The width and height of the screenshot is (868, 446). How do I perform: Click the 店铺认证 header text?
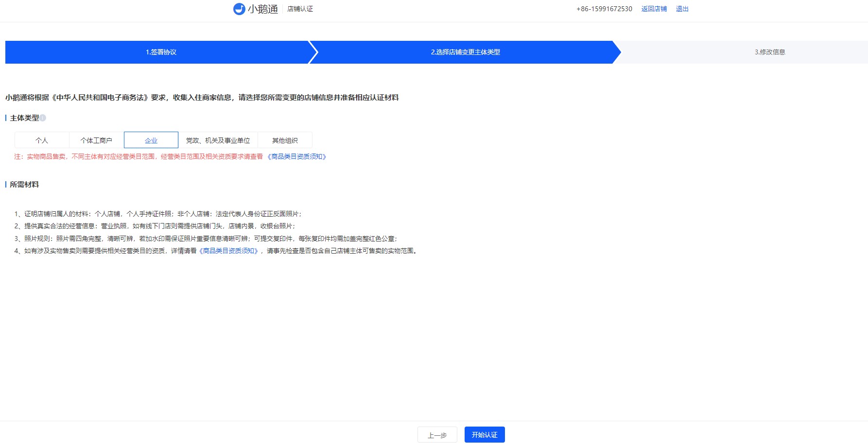tap(300, 9)
